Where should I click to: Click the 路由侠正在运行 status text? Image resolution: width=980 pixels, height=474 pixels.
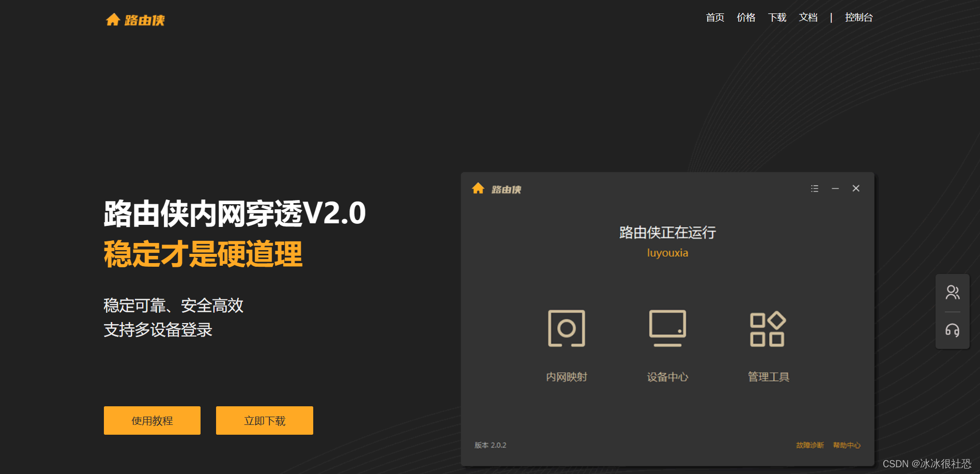point(667,233)
